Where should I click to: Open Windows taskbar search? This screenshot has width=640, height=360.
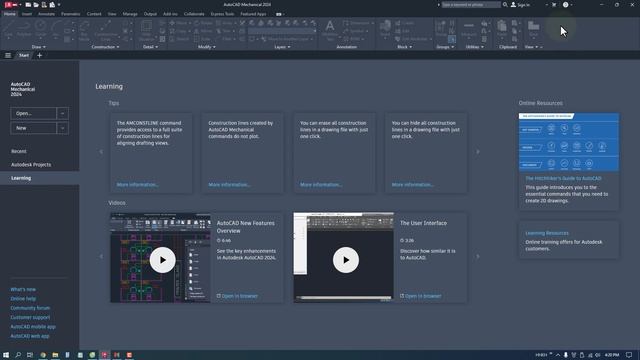tap(18, 355)
